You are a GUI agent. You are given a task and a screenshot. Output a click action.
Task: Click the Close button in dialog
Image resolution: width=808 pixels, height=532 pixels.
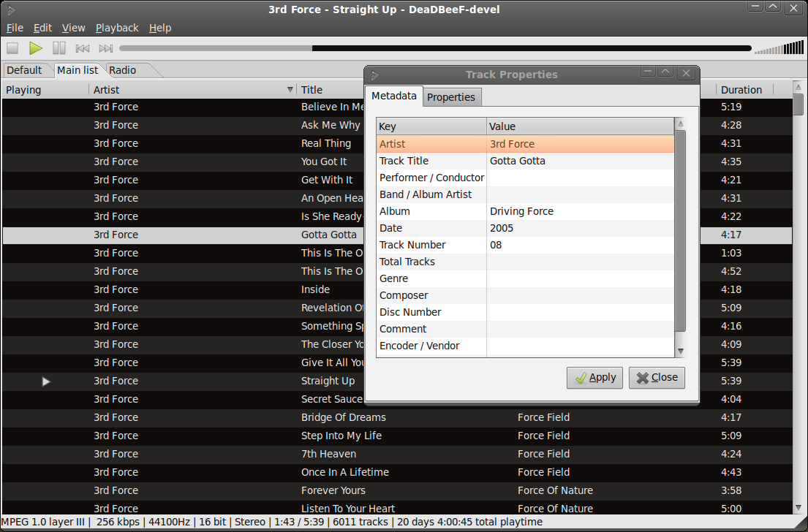pyautogui.click(x=657, y=378)
